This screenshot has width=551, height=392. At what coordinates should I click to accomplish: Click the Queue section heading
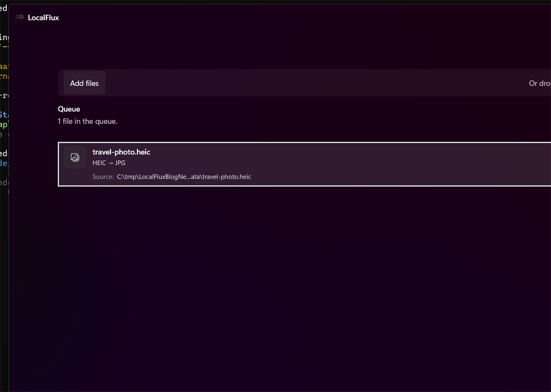coord(69,109)
